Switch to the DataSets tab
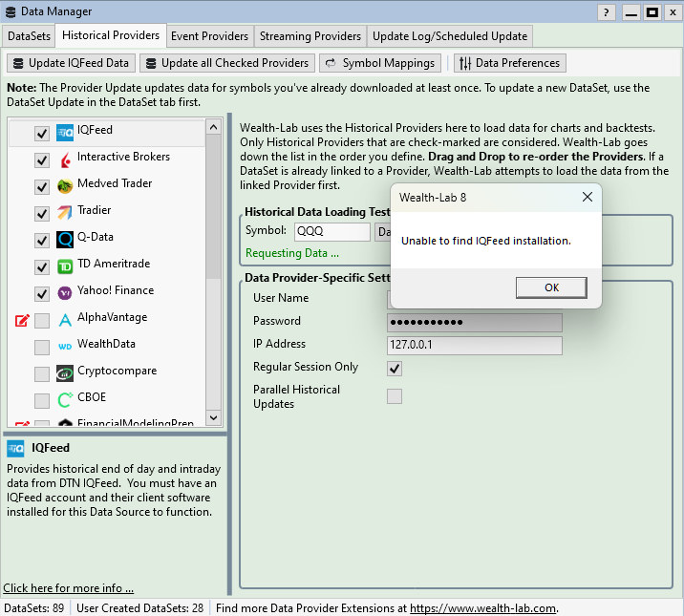Image resolution: width=684 pixels, height=616 pixels. pyautogui.click(x=30, y=36)
